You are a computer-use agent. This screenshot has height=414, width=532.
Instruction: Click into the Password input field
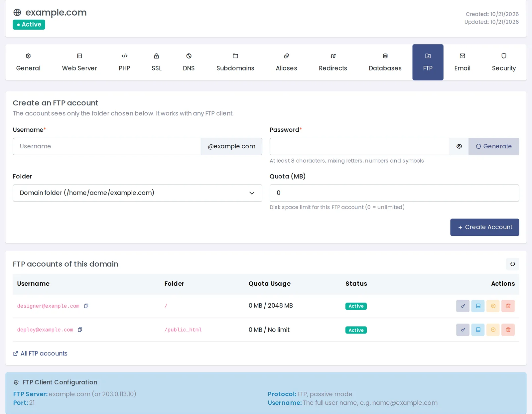[x=359, y=146]
